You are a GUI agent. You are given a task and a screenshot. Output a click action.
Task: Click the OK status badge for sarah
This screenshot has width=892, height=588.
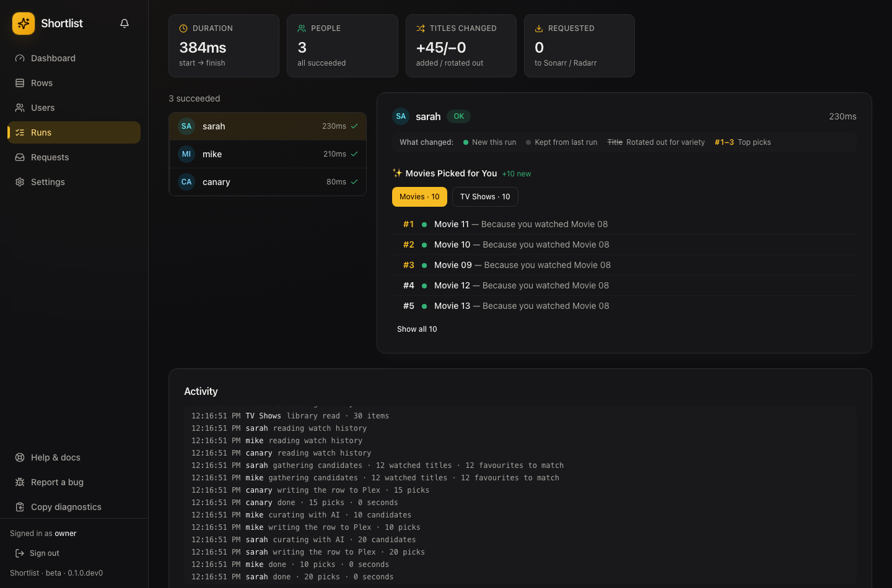(x=459, y=116)
